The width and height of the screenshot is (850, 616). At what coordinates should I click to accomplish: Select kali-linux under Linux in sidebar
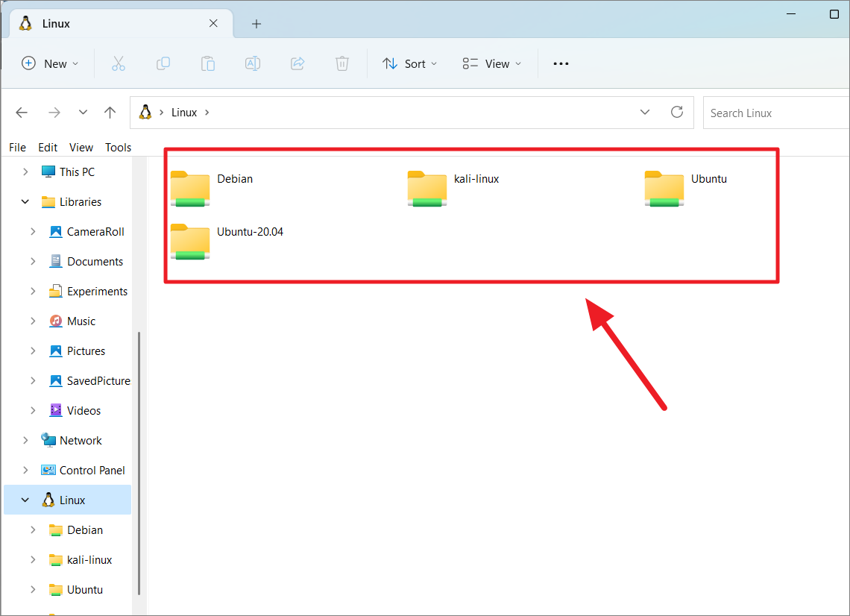pos(89,559)
